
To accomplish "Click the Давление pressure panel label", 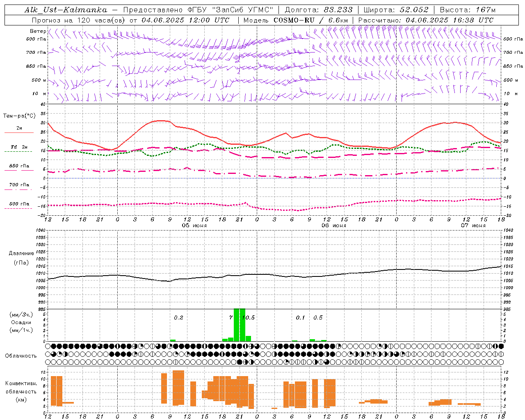I will click(21, 253).
